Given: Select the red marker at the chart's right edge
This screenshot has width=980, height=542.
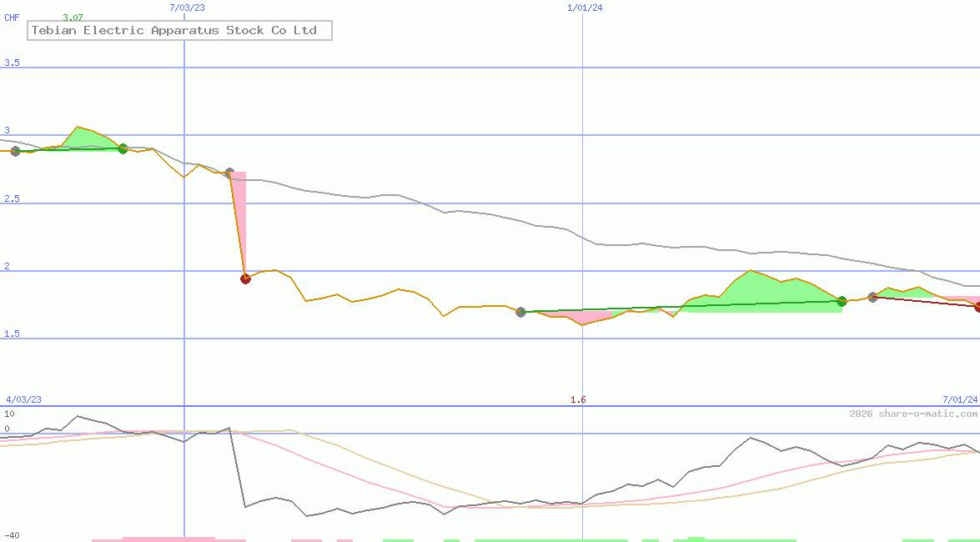Looking at the screenshot, I should (x=977, y=307).
